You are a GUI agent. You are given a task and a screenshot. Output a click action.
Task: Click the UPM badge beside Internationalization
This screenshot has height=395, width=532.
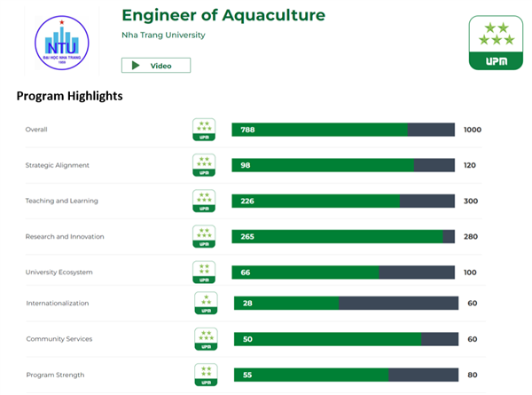pos(206,304)
